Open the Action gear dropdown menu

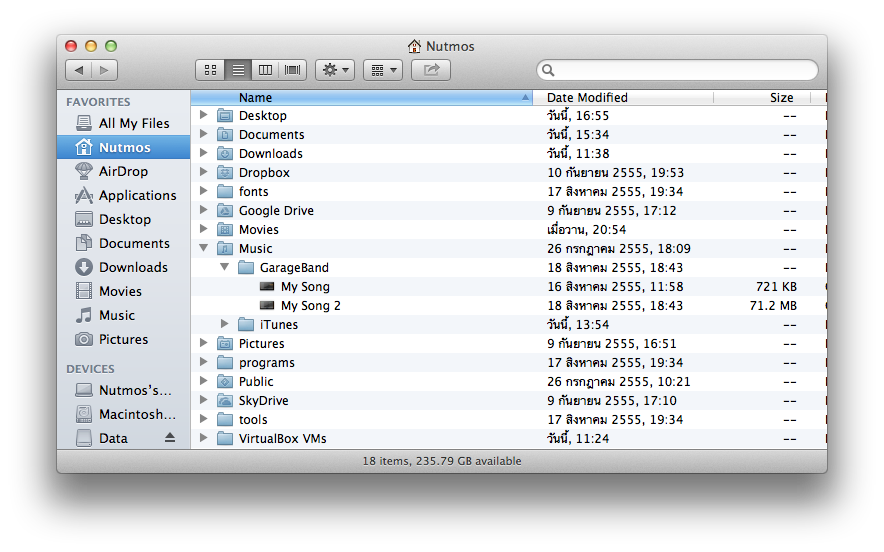pyautogui.click(x=334, y=70)
